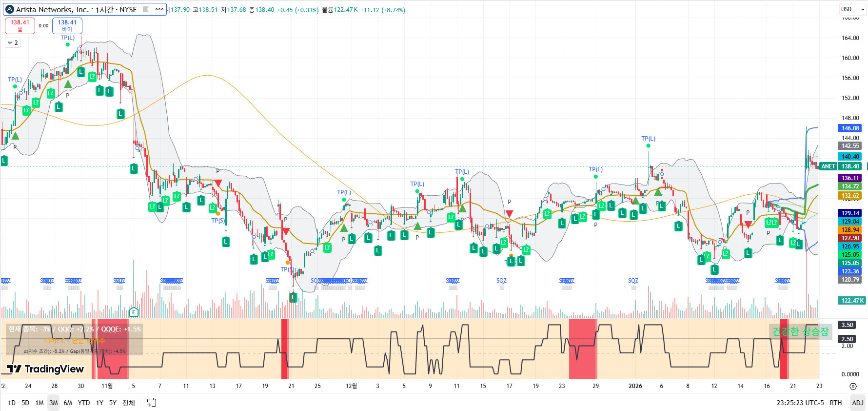
Task: Click the 저 low price value 137.68
Action: tap(237, 10)
